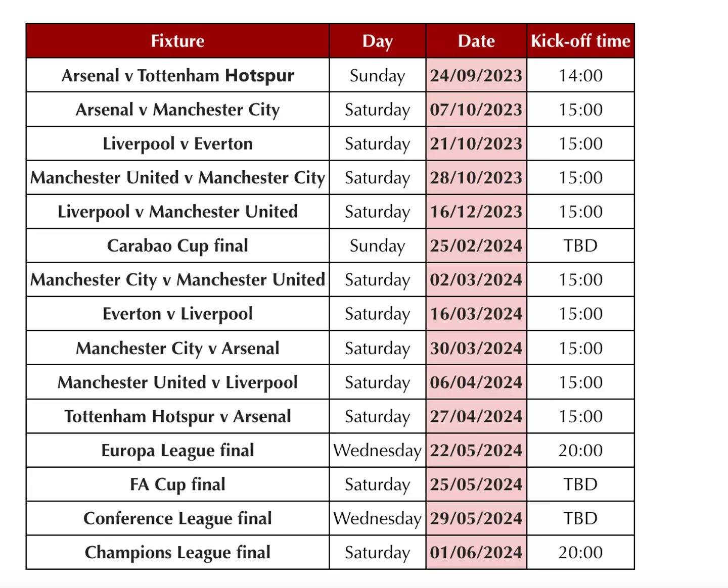This screenshot has height=588, width=728.
Task: Select the Liverpool v Manchester United cell
Action: [177, 212]
